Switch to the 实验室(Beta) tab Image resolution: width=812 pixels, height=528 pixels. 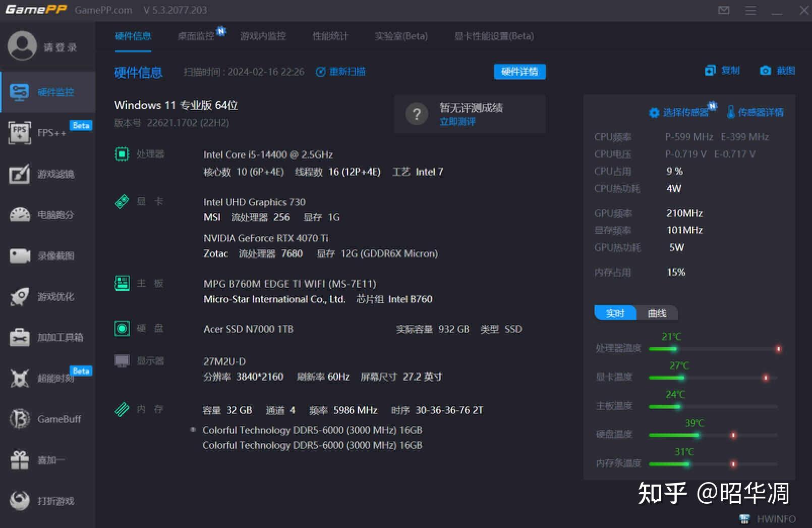(401, 36)
